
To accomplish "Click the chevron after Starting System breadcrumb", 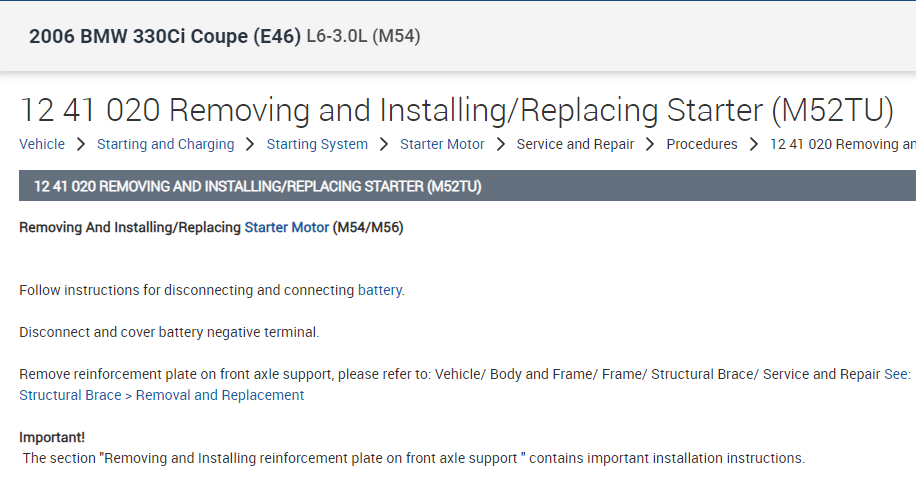I will 384,144.
